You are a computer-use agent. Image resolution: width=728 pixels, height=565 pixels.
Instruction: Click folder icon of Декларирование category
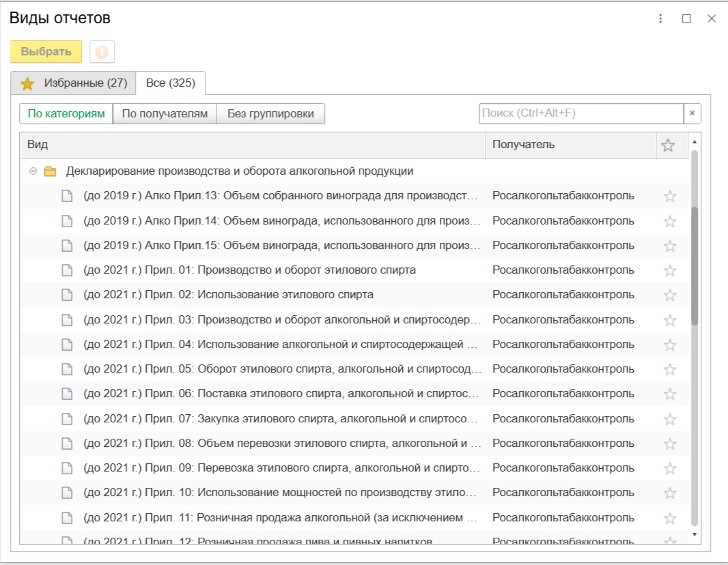coord(50,171)
